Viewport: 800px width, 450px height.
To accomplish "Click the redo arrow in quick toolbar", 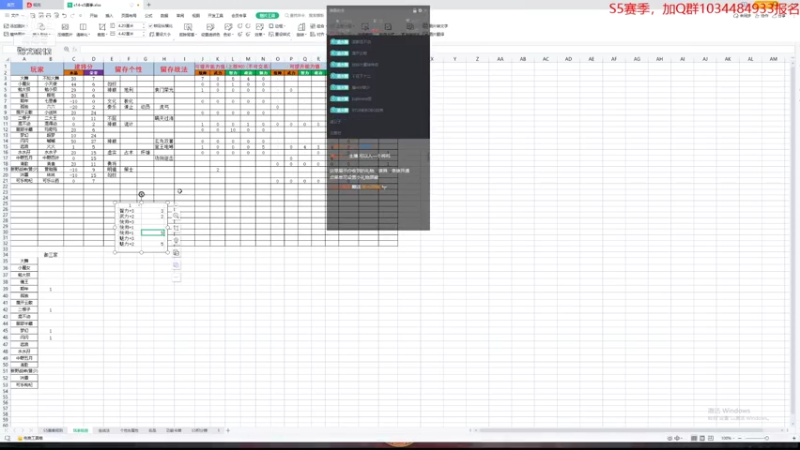I will [73, 16].
